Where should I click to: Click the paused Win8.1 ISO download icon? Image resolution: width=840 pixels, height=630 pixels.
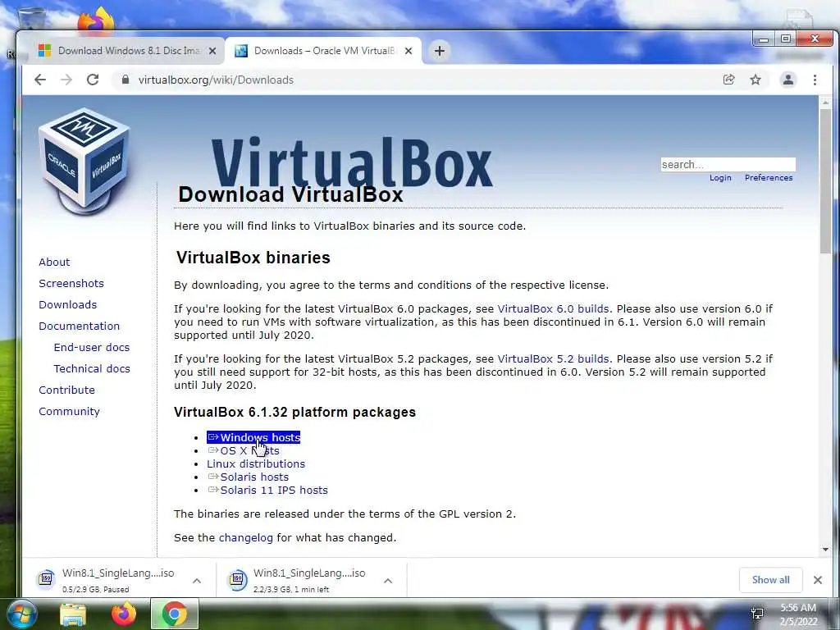(x=46, y=579)
